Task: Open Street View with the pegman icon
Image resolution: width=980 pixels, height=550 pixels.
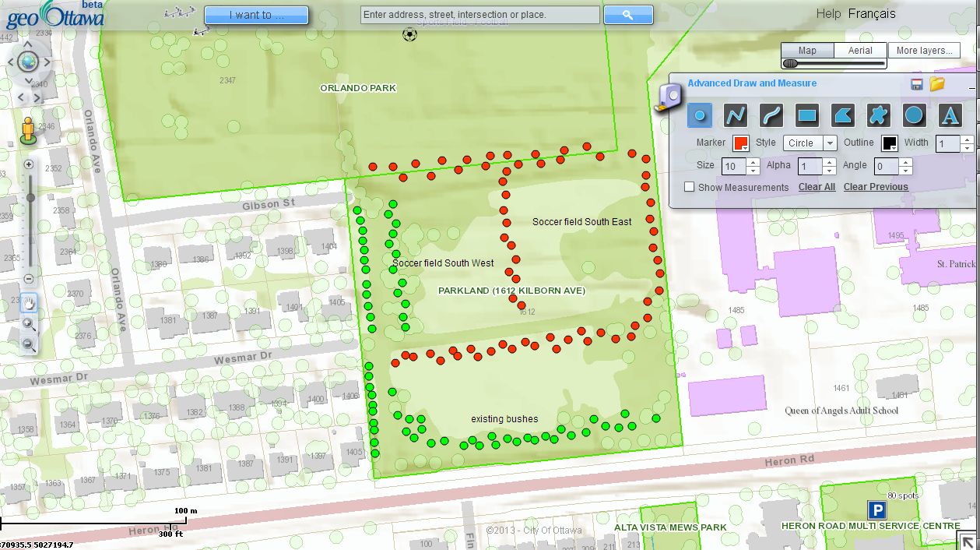Action: pyautogui.click(x=28, y=130)
